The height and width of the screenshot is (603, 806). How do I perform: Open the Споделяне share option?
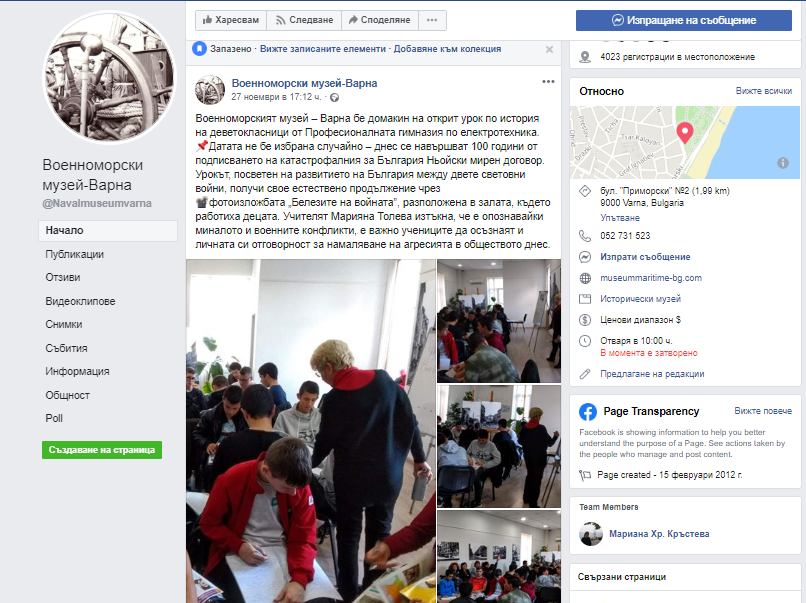point(379,20)
